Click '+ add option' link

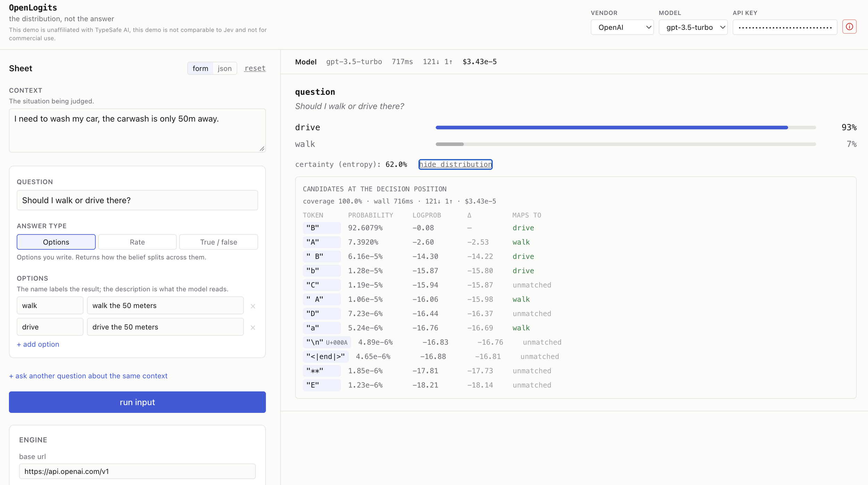click(38, 344)
